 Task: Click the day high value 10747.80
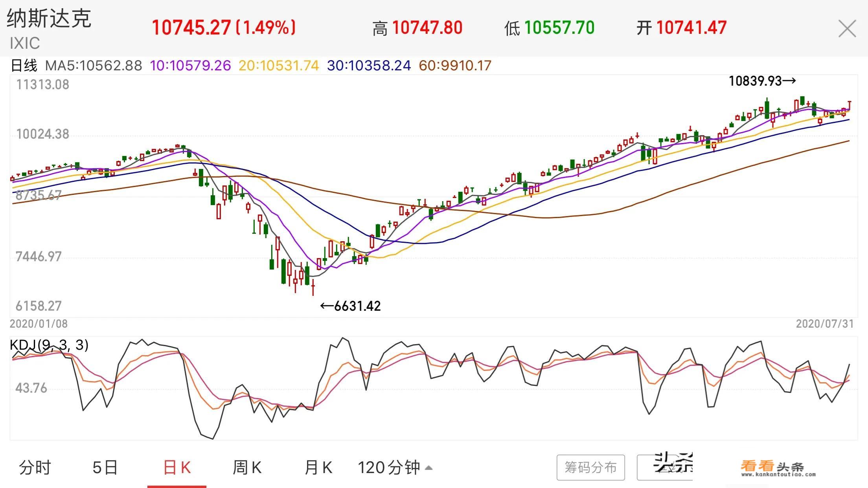click(427, 28)
